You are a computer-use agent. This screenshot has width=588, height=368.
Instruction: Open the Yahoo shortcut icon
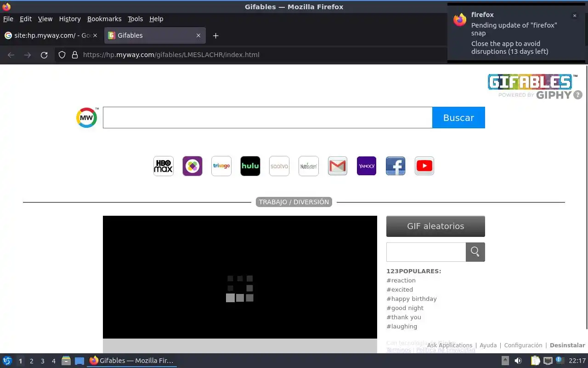tap(367, 166)
